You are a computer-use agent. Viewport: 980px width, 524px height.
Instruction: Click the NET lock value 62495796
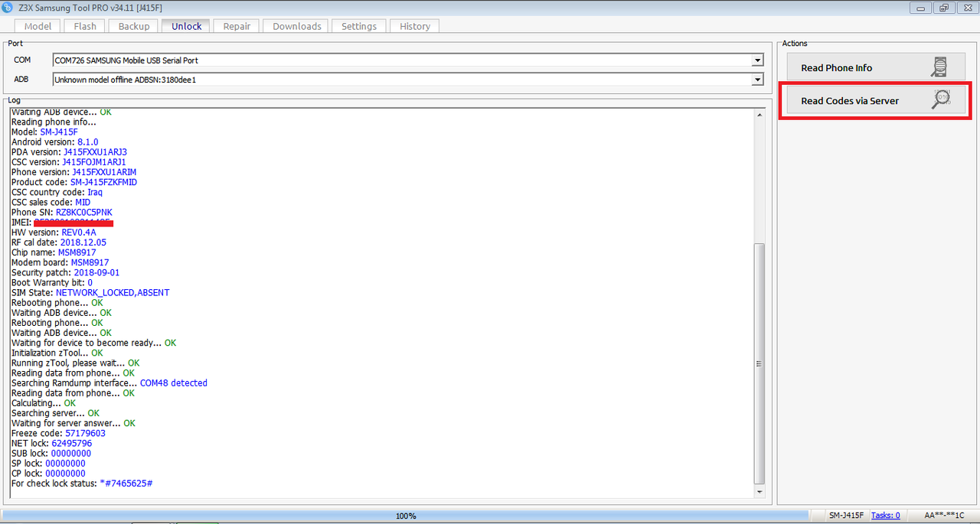pyautogui.click(x=71, y=443)
